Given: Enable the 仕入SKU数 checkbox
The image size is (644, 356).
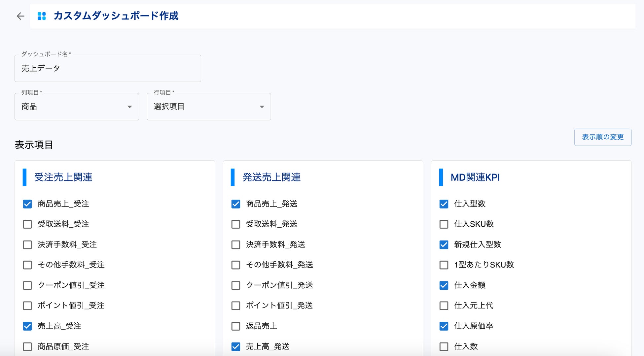Looking at the screenshot, I should click(x=444, y=224).
